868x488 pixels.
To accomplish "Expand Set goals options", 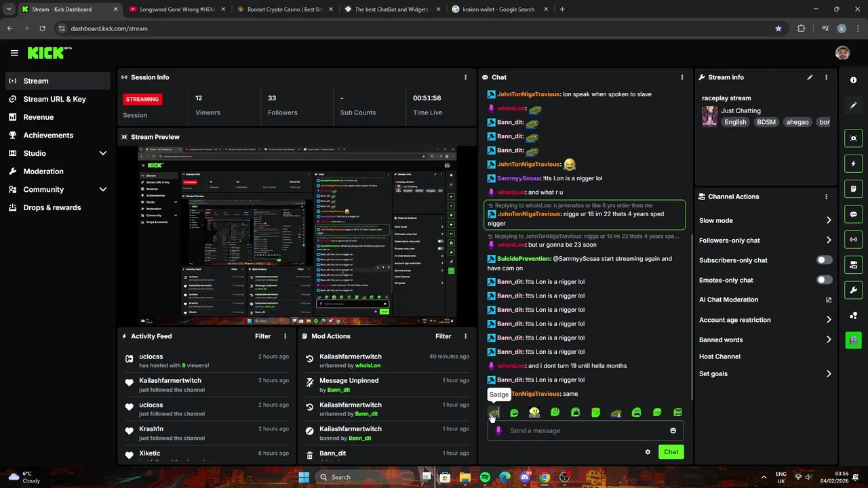I will tap(828, 373).
